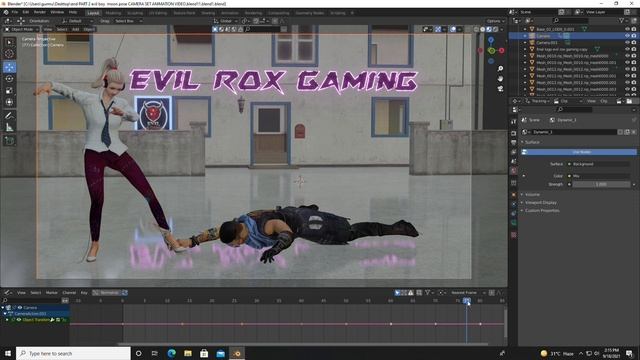Activate the Move tool

coord(9,67)
